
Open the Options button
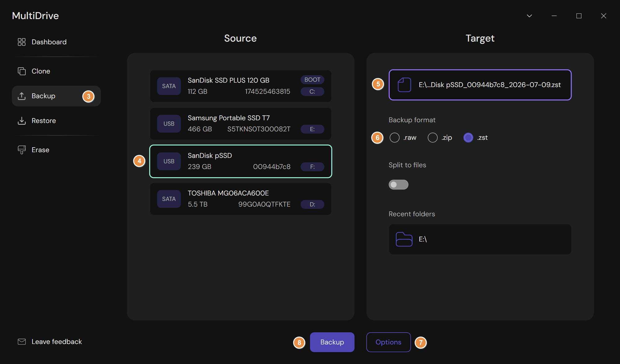click(388, 342)
